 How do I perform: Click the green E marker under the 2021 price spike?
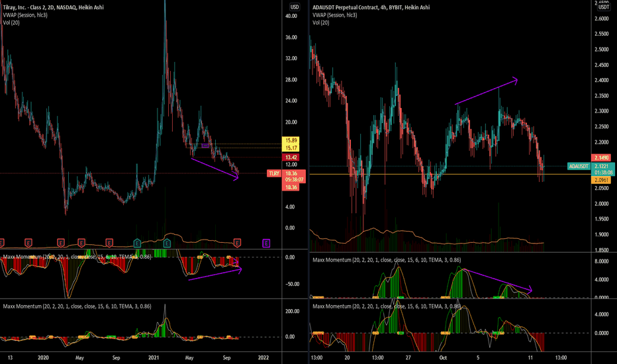coord(167,243)
